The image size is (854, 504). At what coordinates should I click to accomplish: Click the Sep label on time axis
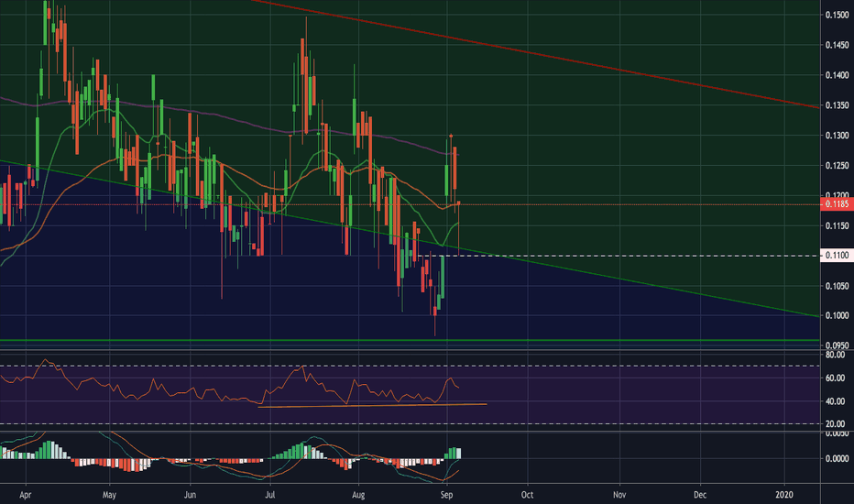tap(446, 495)
